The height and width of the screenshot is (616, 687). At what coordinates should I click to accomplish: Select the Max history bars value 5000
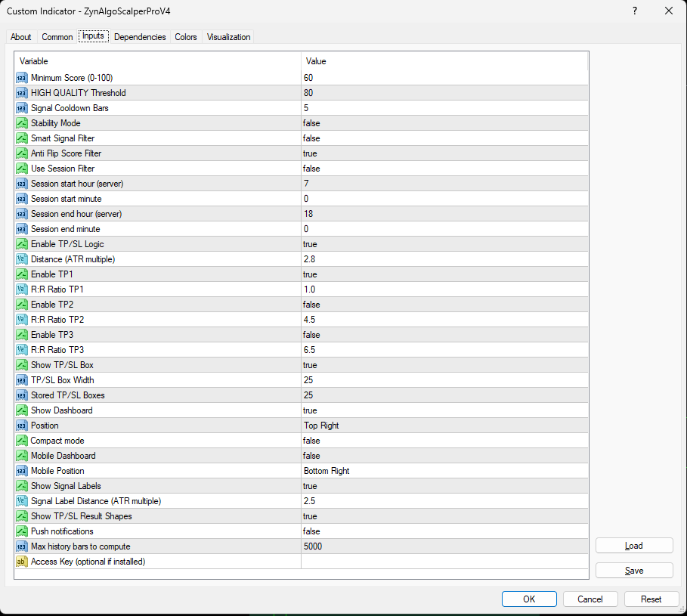coord(444,546)
